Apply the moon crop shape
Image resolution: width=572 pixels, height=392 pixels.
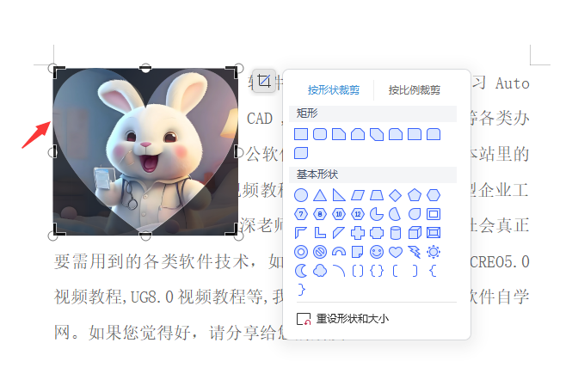coord(301,271)
